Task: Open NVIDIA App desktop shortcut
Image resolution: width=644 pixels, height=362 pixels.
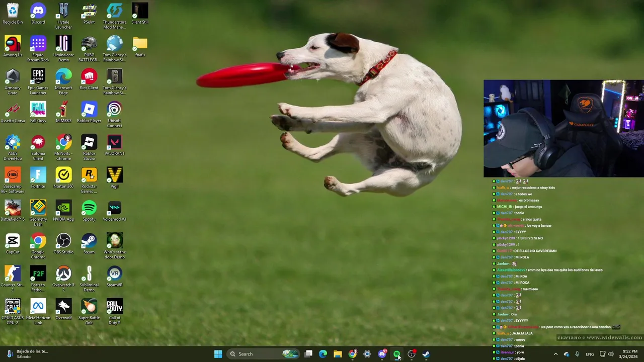Action: click(63, 211)
